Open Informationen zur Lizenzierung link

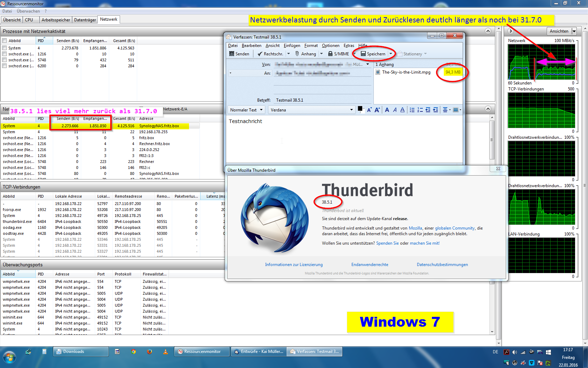294,265
